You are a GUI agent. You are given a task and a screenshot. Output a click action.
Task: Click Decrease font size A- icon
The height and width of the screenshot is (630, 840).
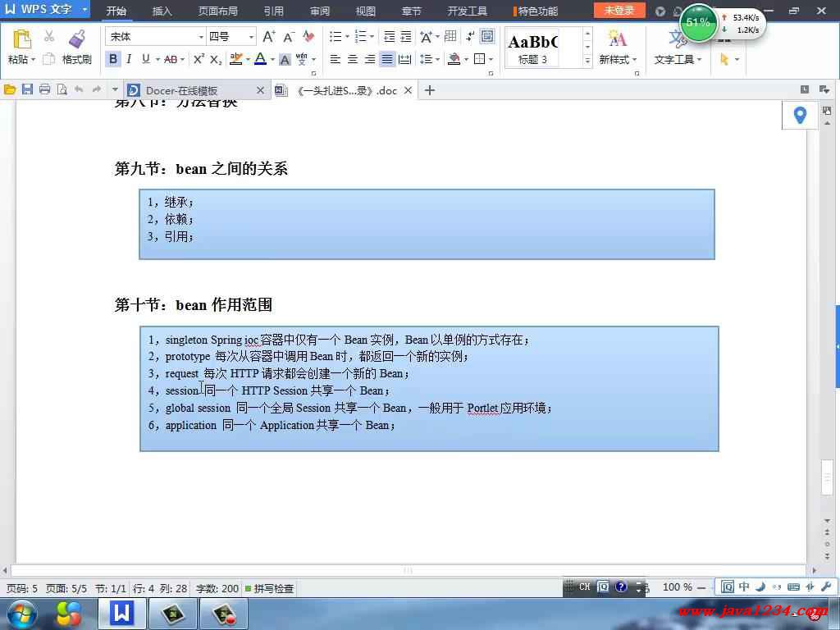click(289, 36)
